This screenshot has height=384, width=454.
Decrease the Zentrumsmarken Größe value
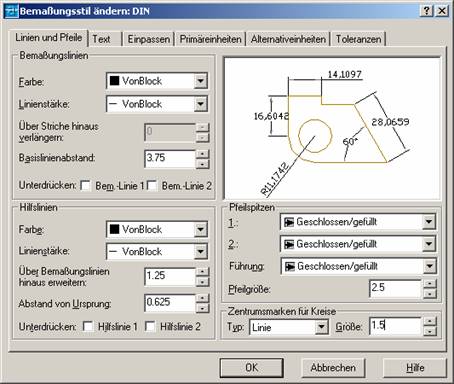point(430,331)
